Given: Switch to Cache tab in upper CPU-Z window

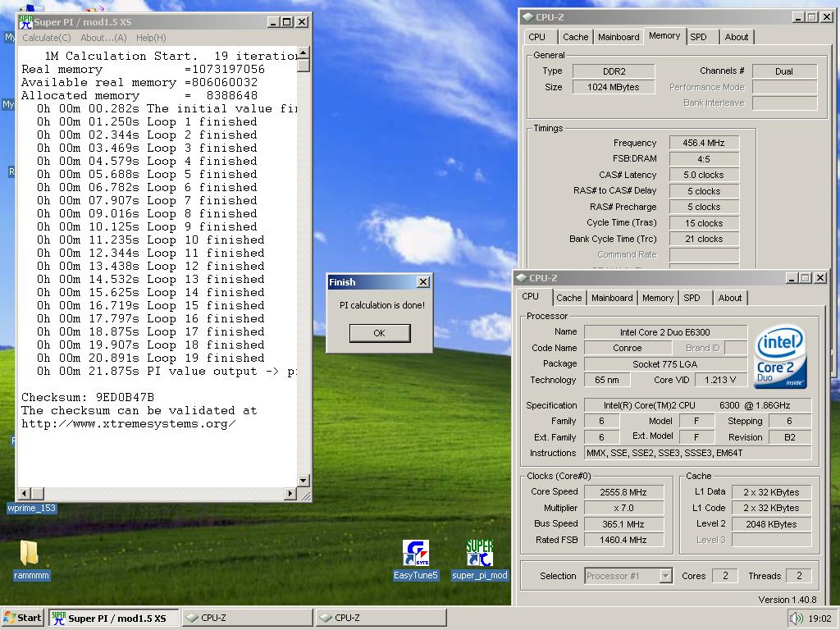Looking at the screenshot, I should click(575, 37).
